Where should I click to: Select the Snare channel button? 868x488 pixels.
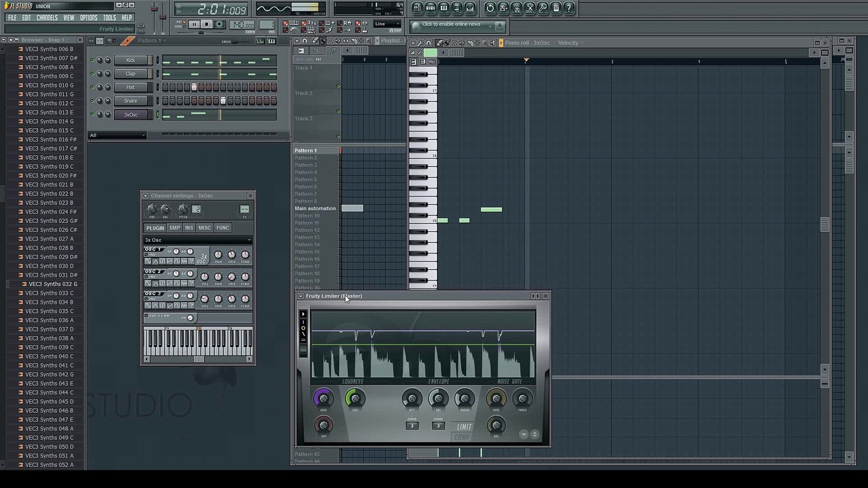click(130, 100)
